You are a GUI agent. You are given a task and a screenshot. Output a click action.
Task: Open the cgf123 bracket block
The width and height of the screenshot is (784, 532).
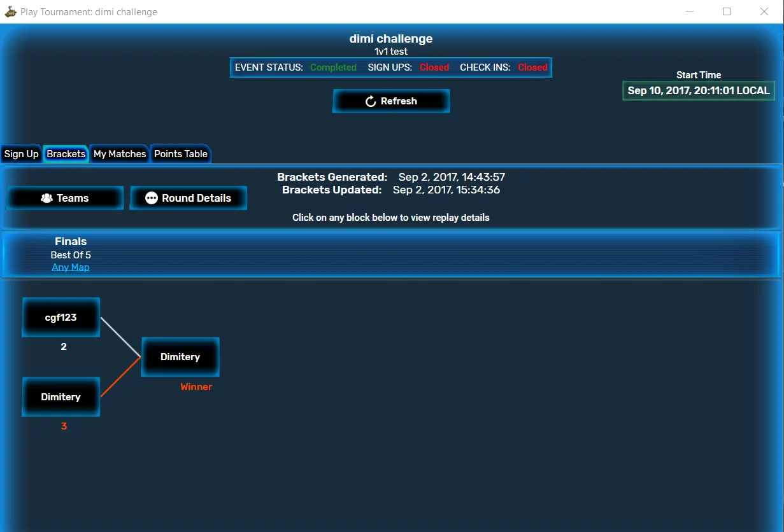pyautogui.click(x=61, y=318)
